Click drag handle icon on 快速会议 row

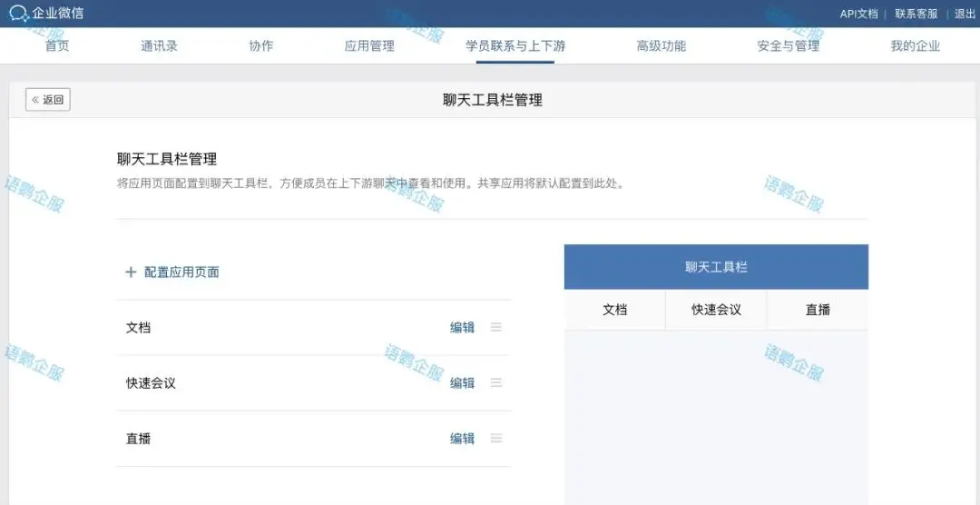pos(496,383)
